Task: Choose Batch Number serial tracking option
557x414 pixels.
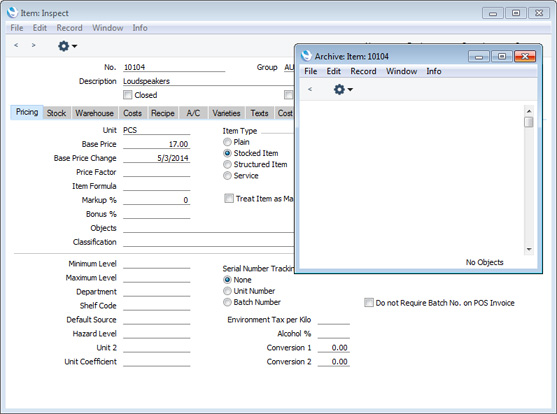Action: 227,302
